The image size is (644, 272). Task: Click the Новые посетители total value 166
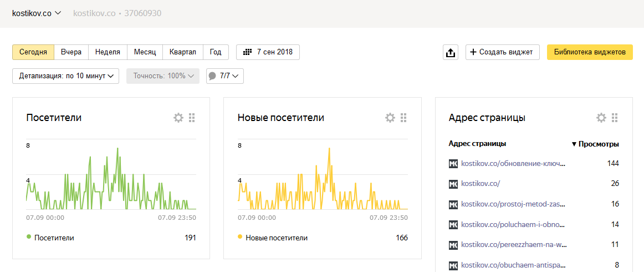pyautogui.click(x=401, y=238)
